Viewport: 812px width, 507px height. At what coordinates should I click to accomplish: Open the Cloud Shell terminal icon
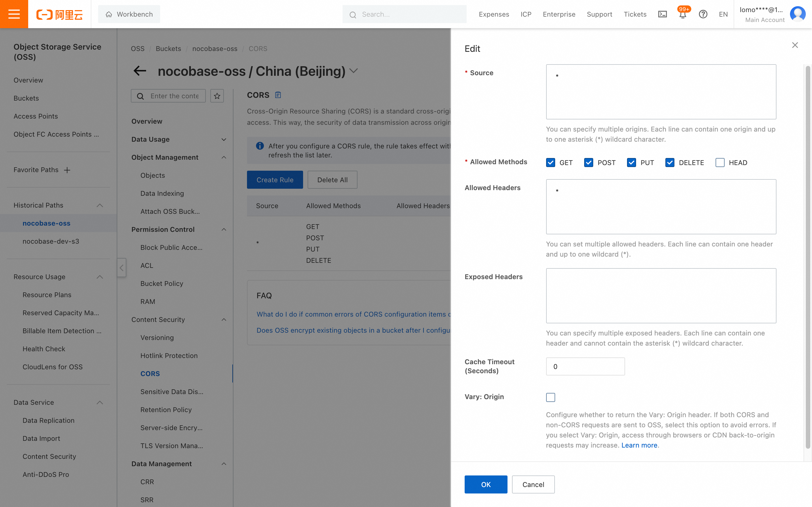pyautogui.click(x=662, y=14)
